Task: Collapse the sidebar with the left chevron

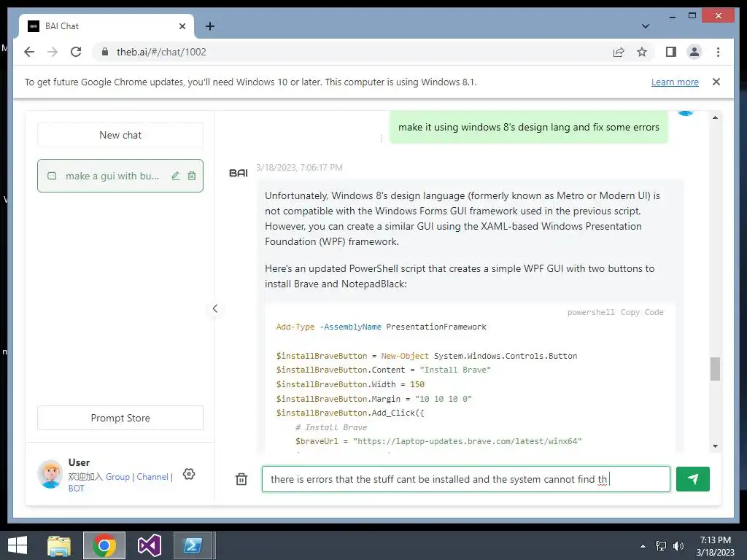Action: pos(215,308)
